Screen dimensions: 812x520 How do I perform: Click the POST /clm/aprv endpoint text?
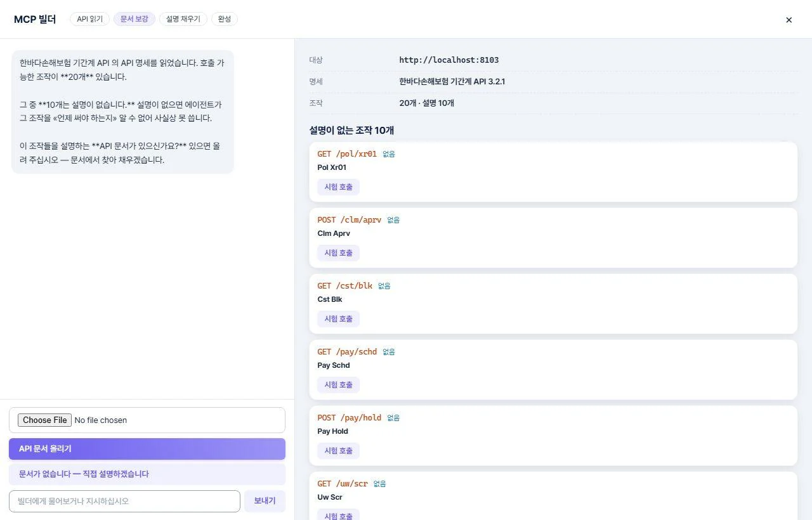pos(350,220)
